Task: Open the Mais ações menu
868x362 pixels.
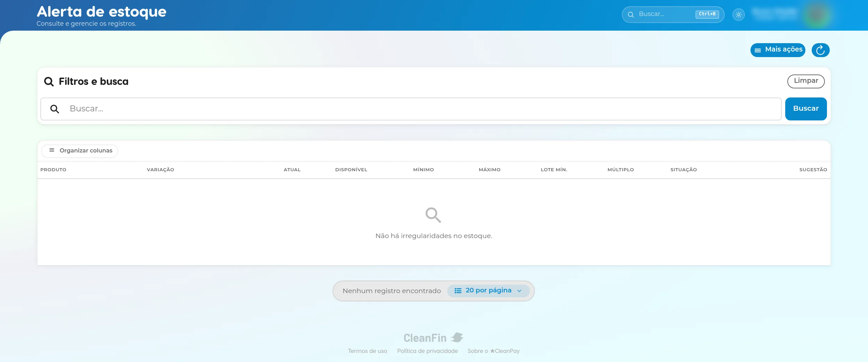Action: coord(778,50)
